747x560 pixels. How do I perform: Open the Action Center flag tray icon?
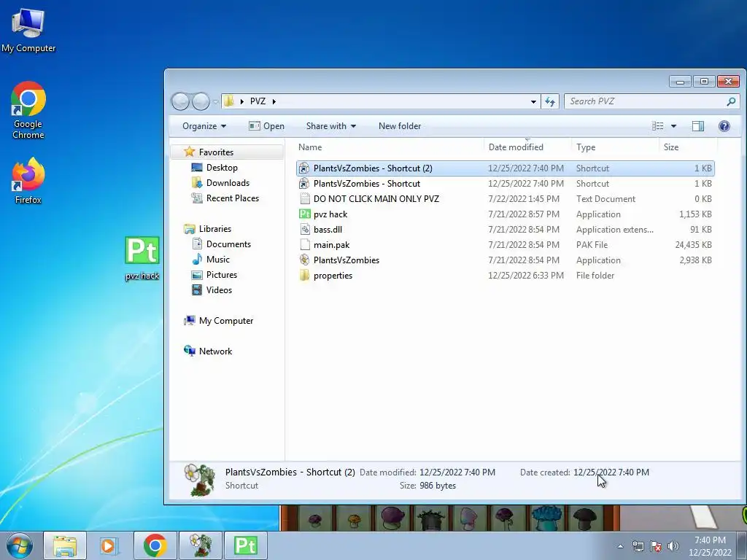[656, 546]
